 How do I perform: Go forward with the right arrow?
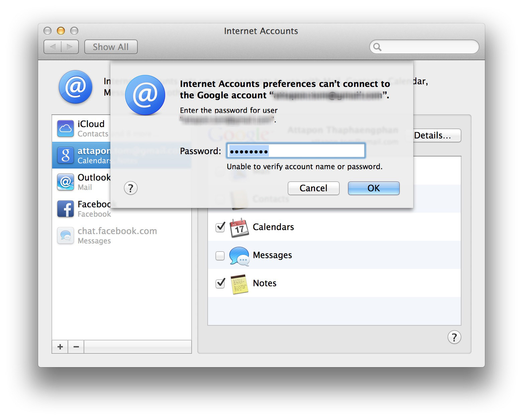pyautogui.click(x=70, y=47)
